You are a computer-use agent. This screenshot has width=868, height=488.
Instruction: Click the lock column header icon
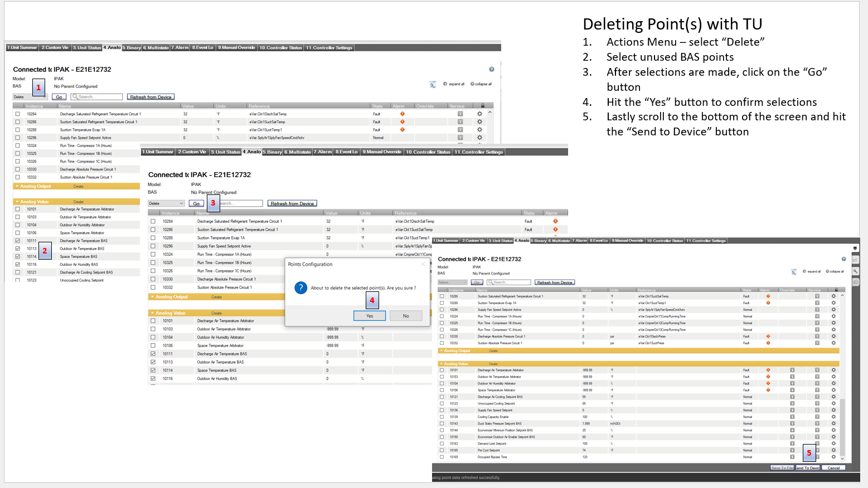tap(483, 105)
